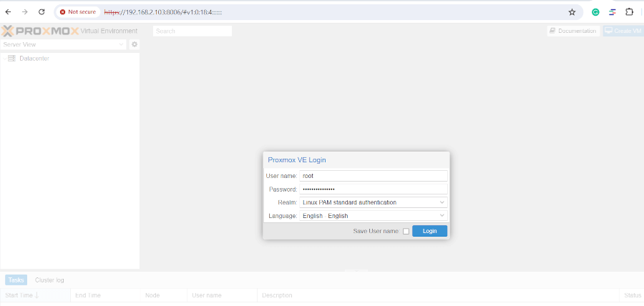Click the browser address bar URL

[x=163, y=12]
